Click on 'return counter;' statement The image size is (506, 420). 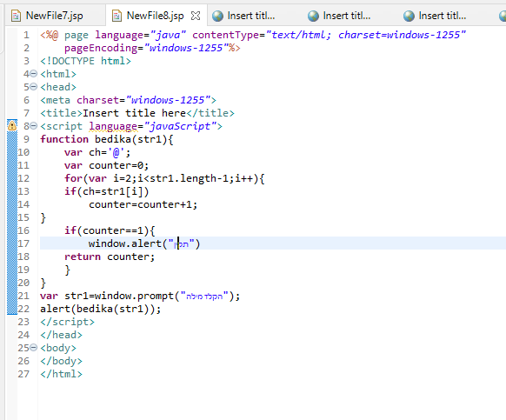coord(110,257)
